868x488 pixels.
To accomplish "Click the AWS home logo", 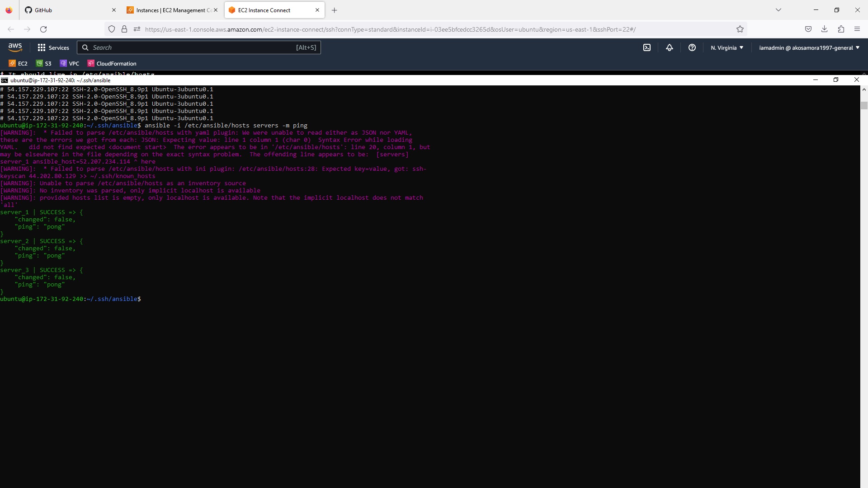I will coord(15,47).
